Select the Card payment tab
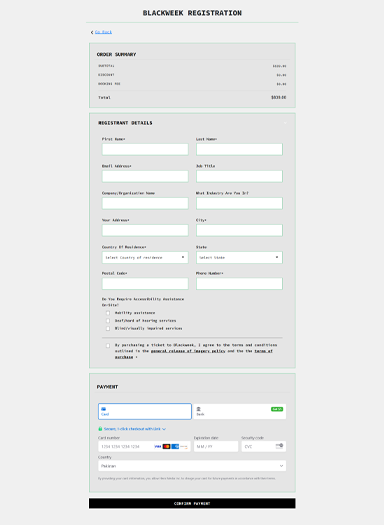This screenshot has height=525, width=384. coord(145,411)
